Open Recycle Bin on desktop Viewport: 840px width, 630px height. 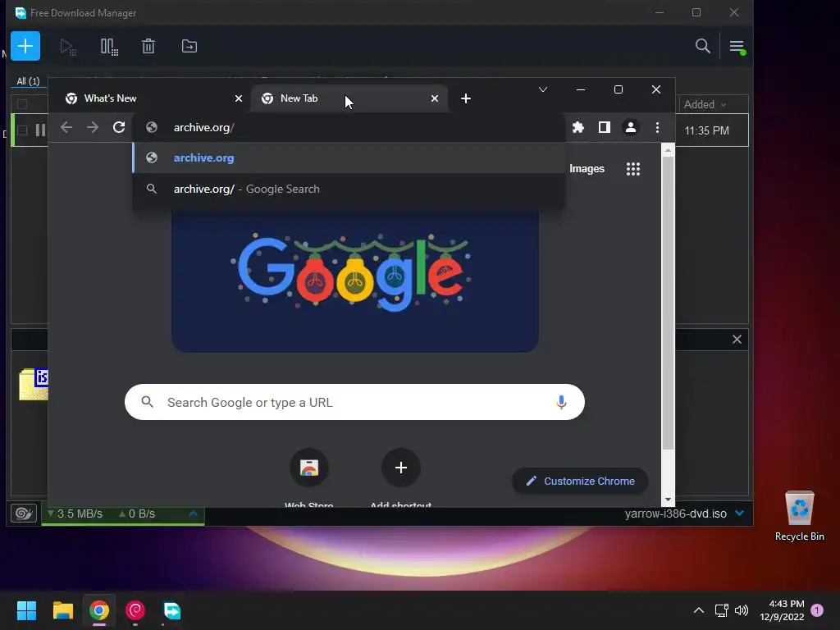(799, 516)
